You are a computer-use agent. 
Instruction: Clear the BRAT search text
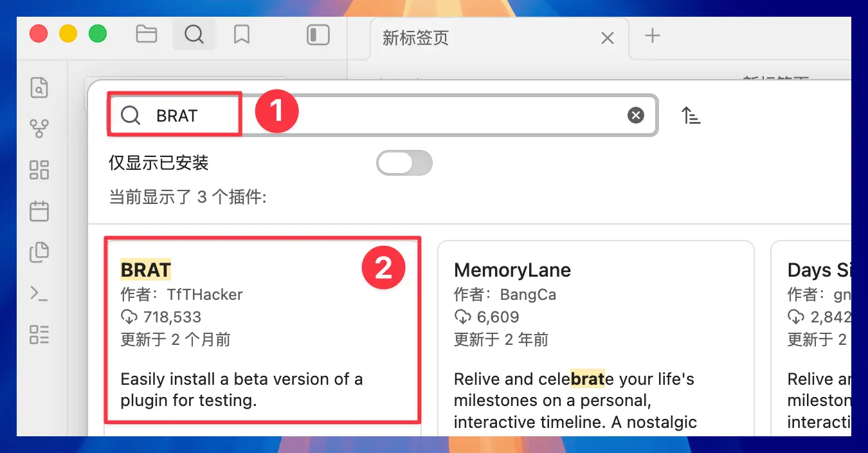coord(636,115)
